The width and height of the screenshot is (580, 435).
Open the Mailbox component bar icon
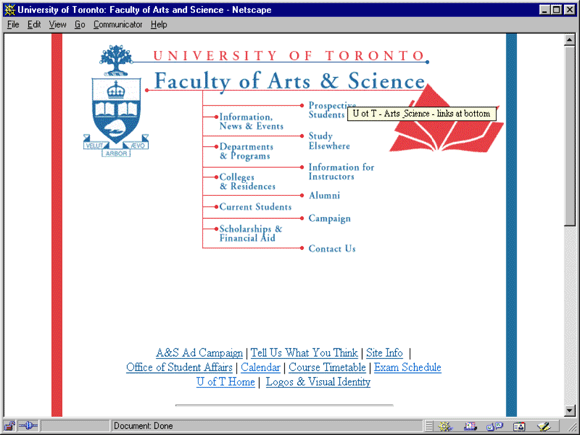(470, 426)
